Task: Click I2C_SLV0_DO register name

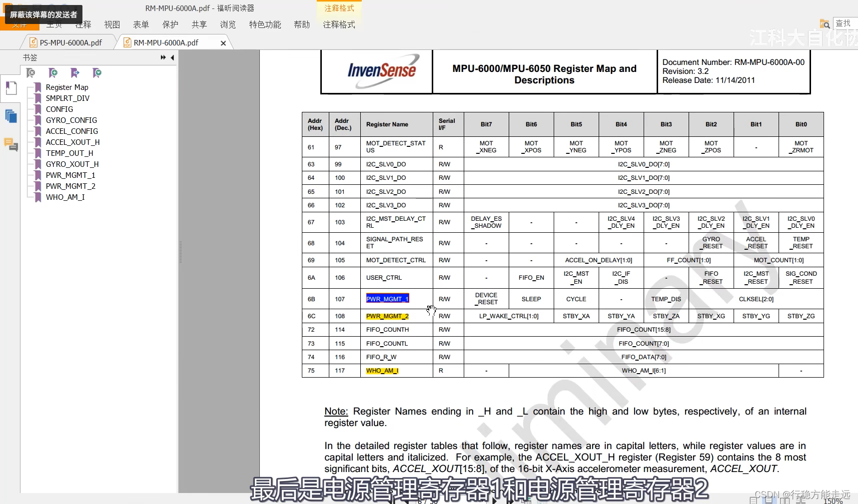Action: [x=386, y=164]
